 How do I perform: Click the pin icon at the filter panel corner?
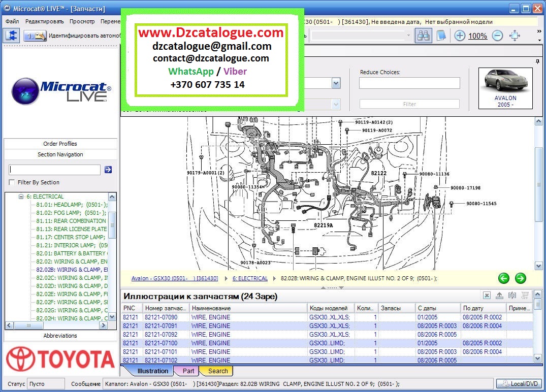click(x=538, y=61)
